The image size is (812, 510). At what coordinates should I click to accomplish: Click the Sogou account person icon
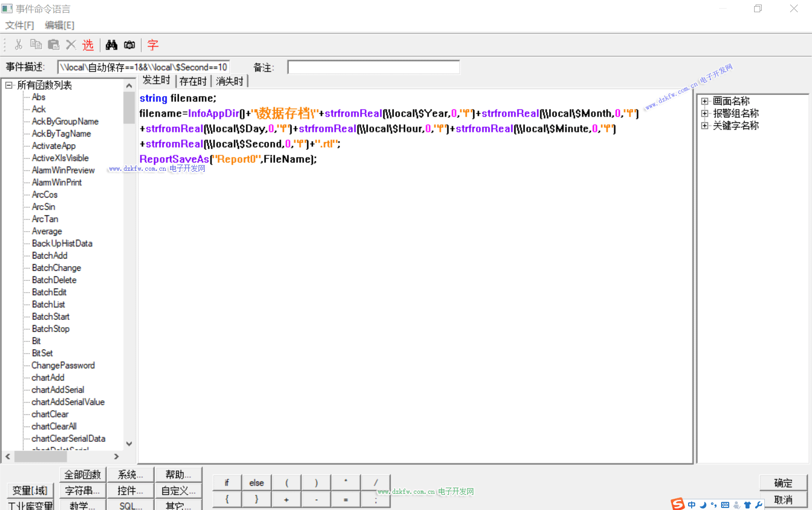pyautogui.click(x=736, y=505)
